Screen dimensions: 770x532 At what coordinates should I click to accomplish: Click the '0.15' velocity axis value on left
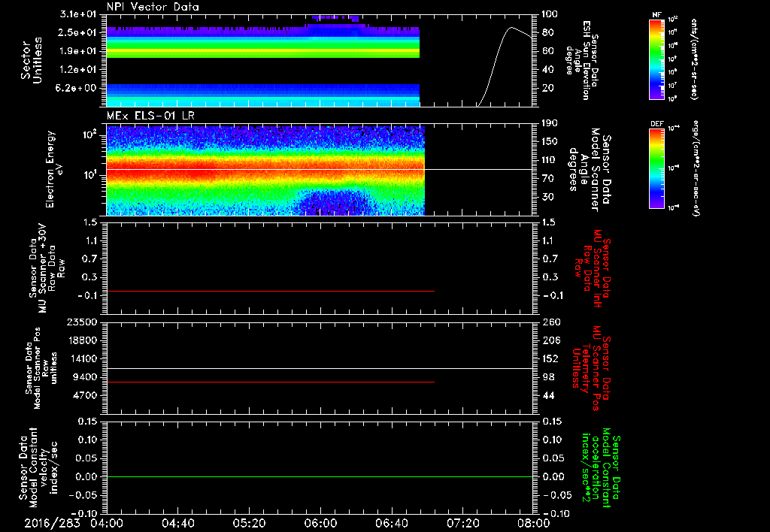[x=87, y=422]
